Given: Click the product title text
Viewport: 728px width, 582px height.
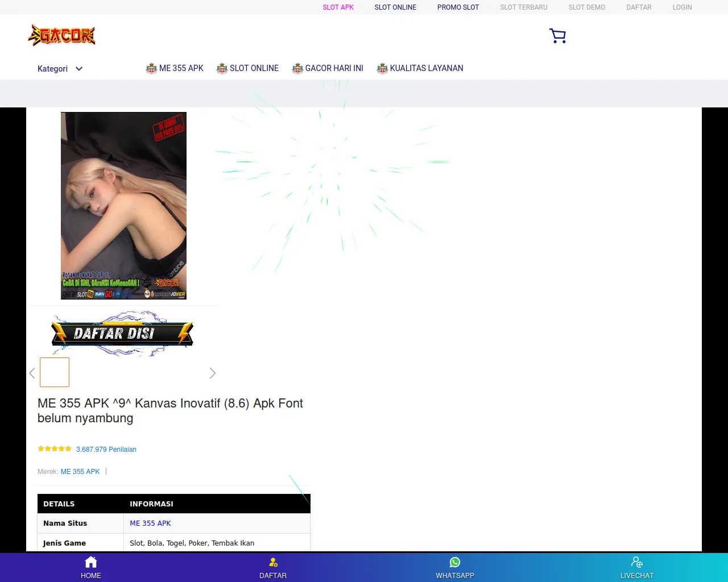Looking at the screenshot, I should tap(170, 410).
